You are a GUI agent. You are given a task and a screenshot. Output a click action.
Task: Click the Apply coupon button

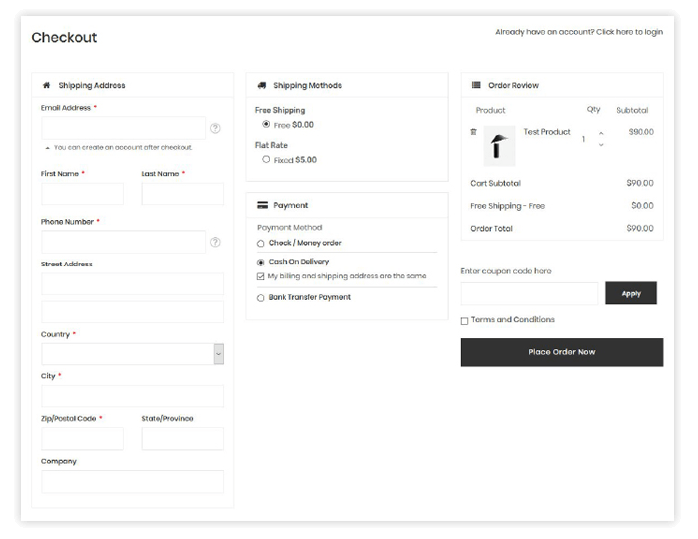[631, 293]
